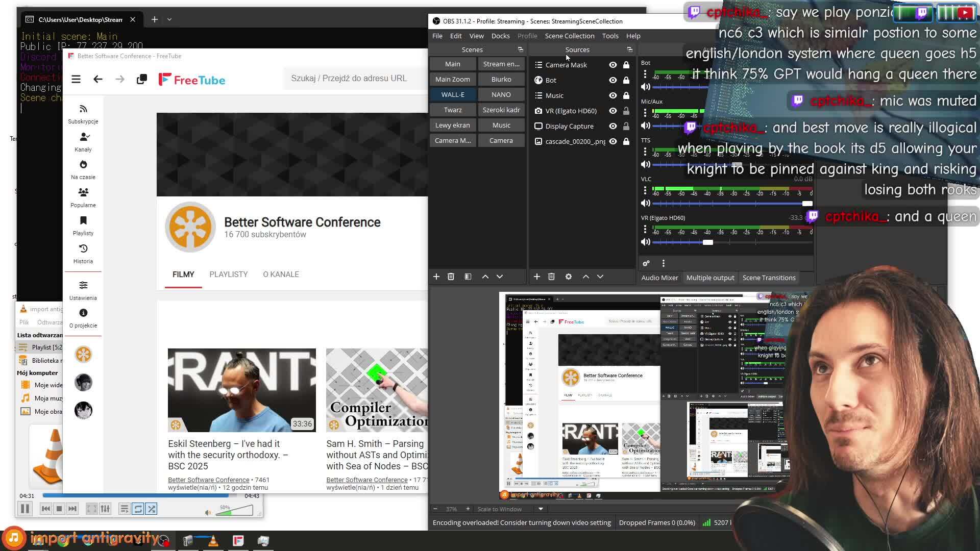Open a new FreeTube window
This screenshot has width=980, height=551.
142,79
